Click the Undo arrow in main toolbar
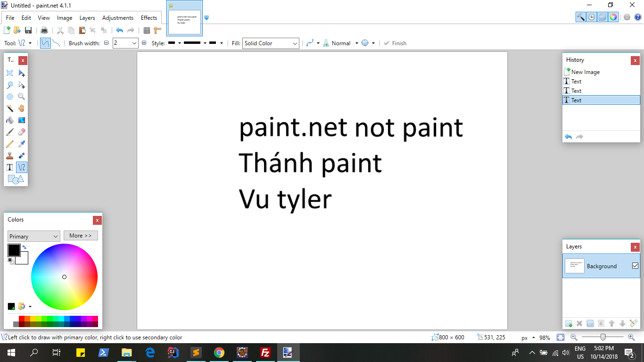The height and width of the screenshot is (362, 644). 119,30
